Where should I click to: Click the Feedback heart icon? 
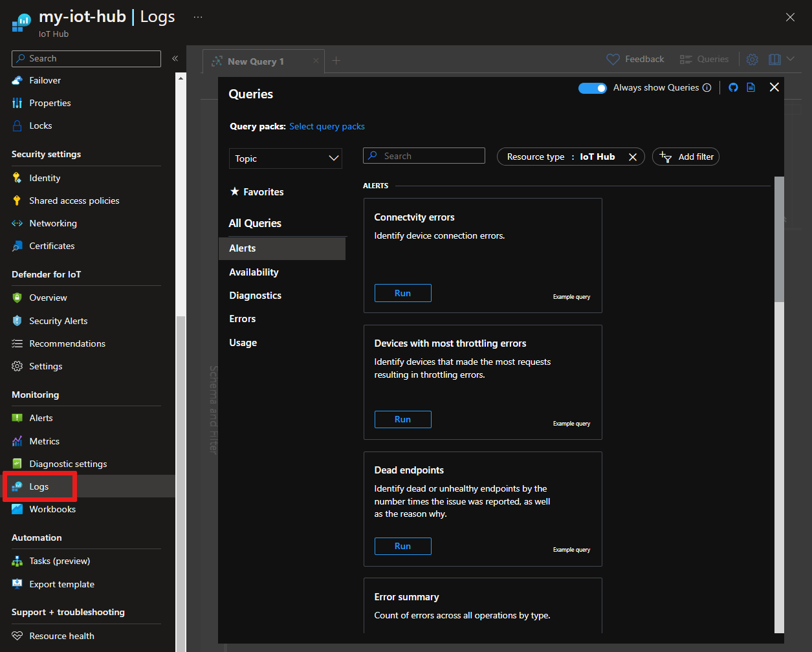click(x=613, y=60)
